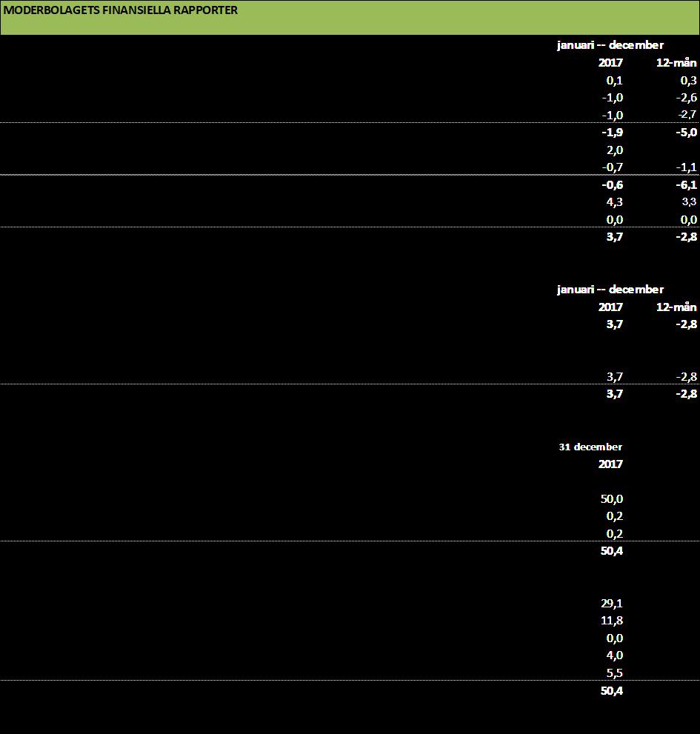Select the -2,7 value
This screenshot has height=734, width=700.
(x=687, y=115)
